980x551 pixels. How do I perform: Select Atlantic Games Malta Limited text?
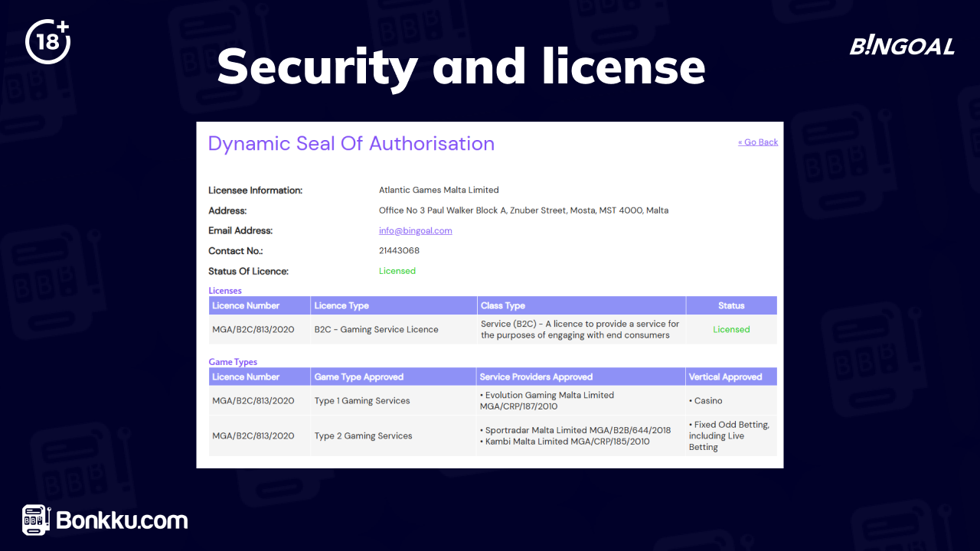click(x=439, y=190)
